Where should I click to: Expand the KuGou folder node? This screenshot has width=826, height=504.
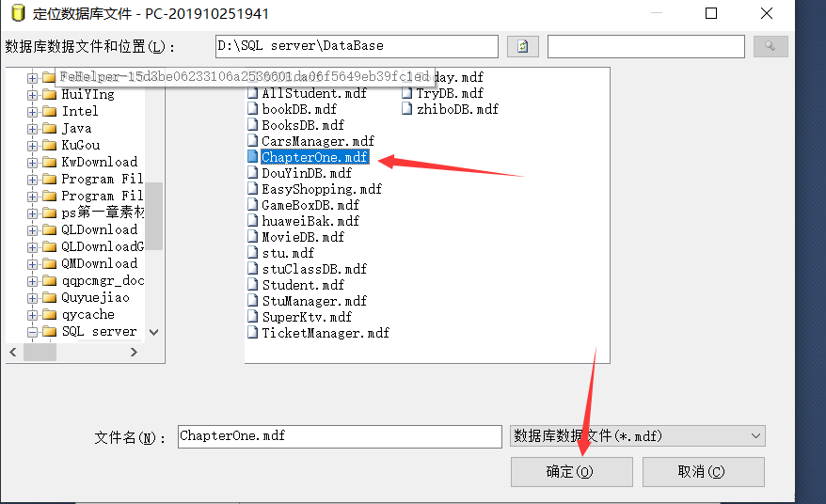pos(32,146)
